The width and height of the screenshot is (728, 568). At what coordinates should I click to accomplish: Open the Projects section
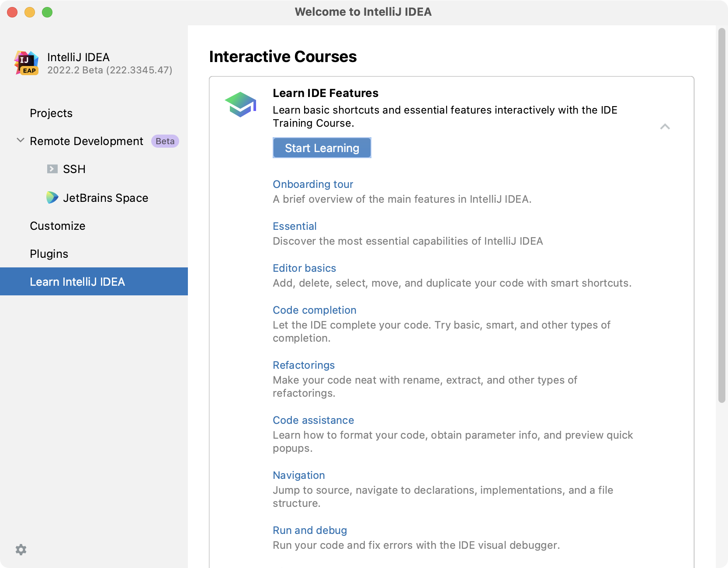tap(94, 113)
